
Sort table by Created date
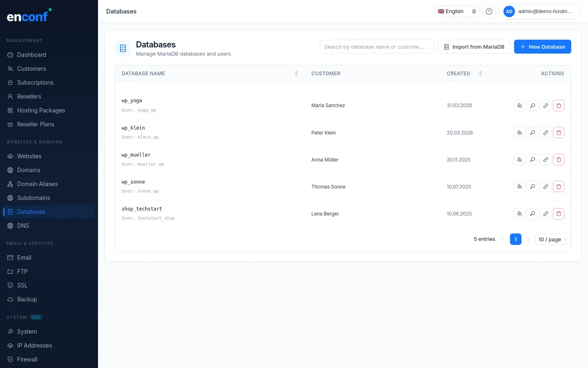[x=464, y=74]
